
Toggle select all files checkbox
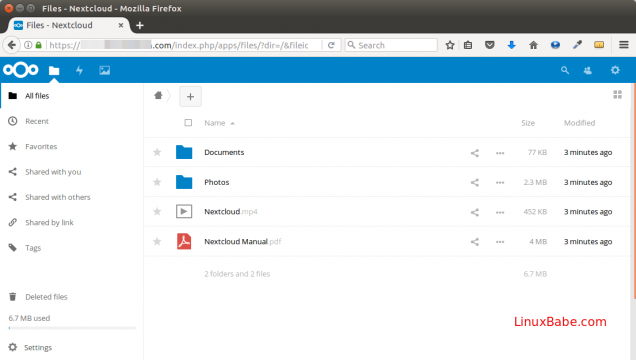tap(188, 122)
